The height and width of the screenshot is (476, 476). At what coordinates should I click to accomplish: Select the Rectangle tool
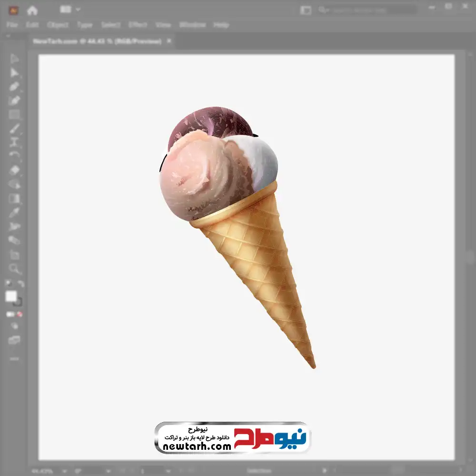14,114
